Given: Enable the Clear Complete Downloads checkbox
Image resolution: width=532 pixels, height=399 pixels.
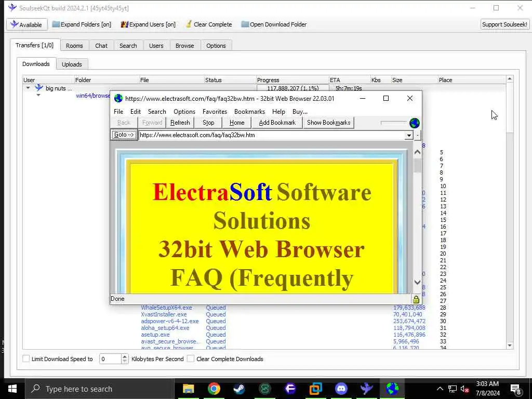Looking at the screenshot, I should click(x=191, y=359).
